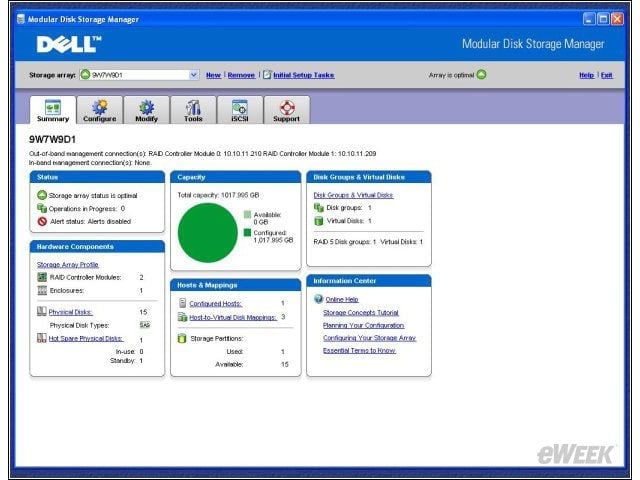Select the iSCSI tab
This screenshot has width=640, height=480.
coord(240,110)
